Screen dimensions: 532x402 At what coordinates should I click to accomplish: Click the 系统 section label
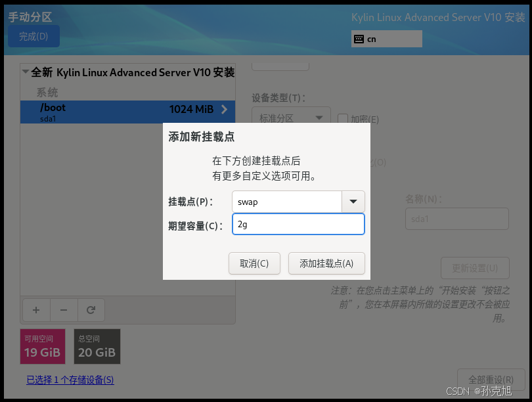(47, 92)
